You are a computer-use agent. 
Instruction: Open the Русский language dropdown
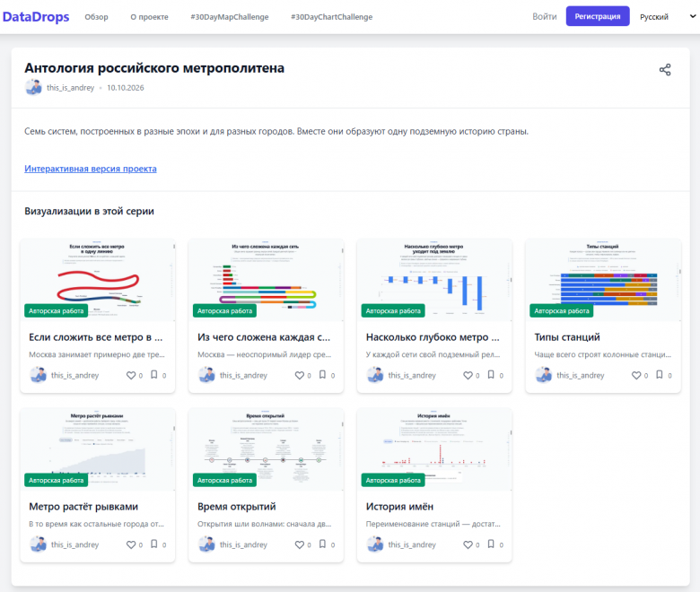click(667, 16)
